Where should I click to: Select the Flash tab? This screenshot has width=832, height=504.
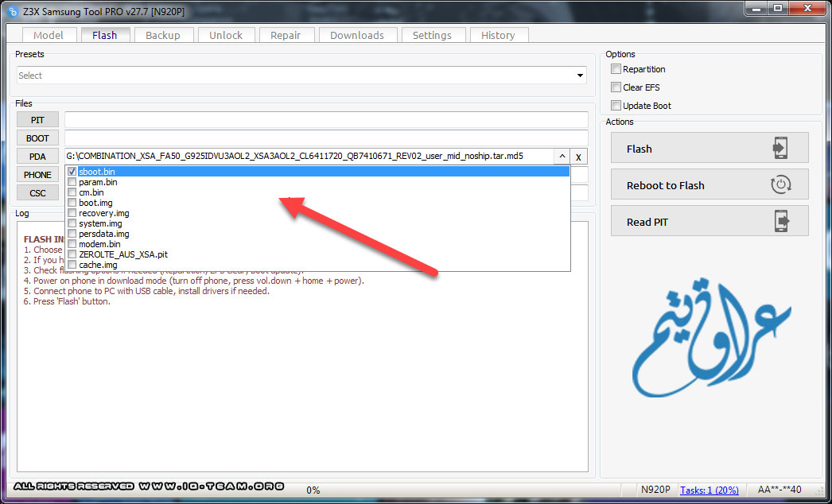coord(104,35)
